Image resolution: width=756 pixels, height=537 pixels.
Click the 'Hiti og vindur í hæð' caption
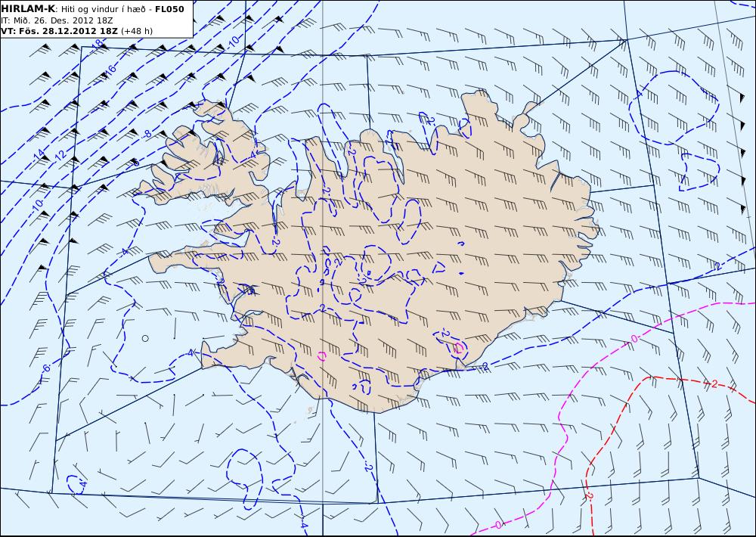point(103,10)
